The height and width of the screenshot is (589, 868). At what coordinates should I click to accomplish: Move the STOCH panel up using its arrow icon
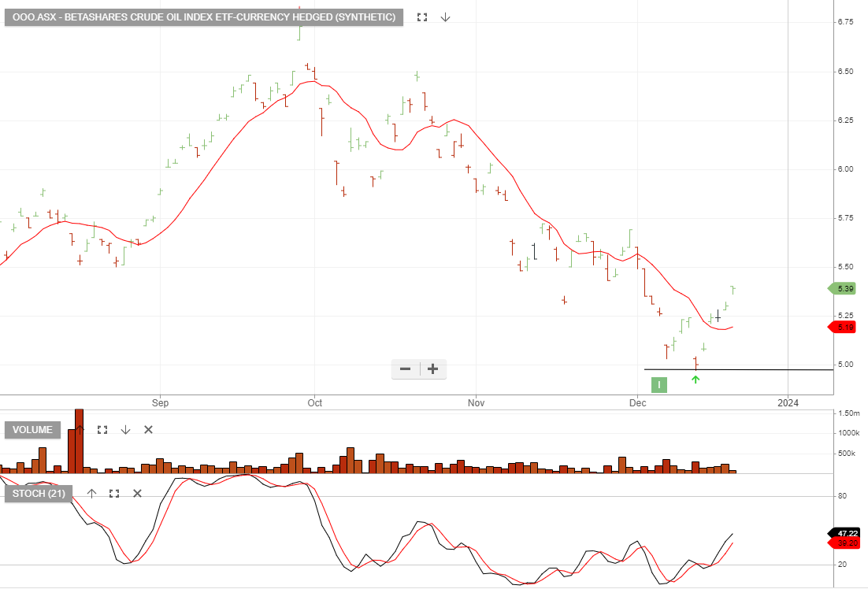pyautogui.click(x=91, y=493)
